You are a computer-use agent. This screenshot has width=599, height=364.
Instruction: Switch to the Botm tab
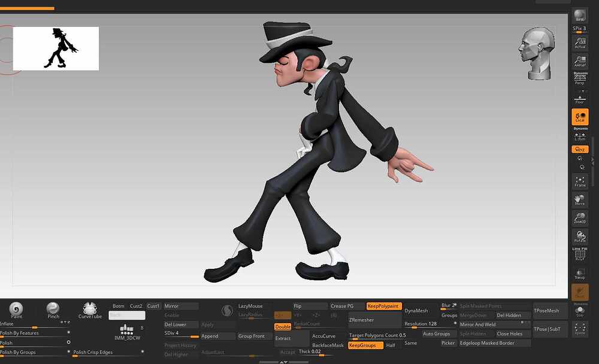pyautogui.click(x=118, y=306)
